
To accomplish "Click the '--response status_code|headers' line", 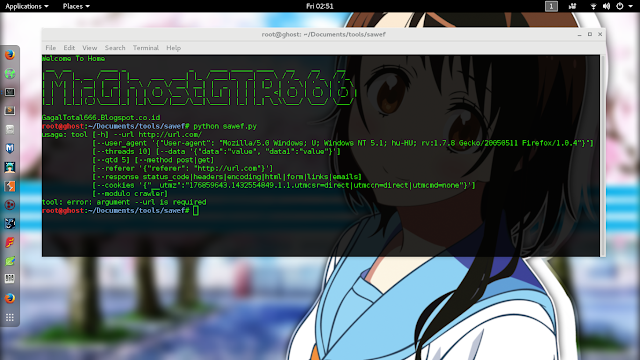I will tap(227, 177).
